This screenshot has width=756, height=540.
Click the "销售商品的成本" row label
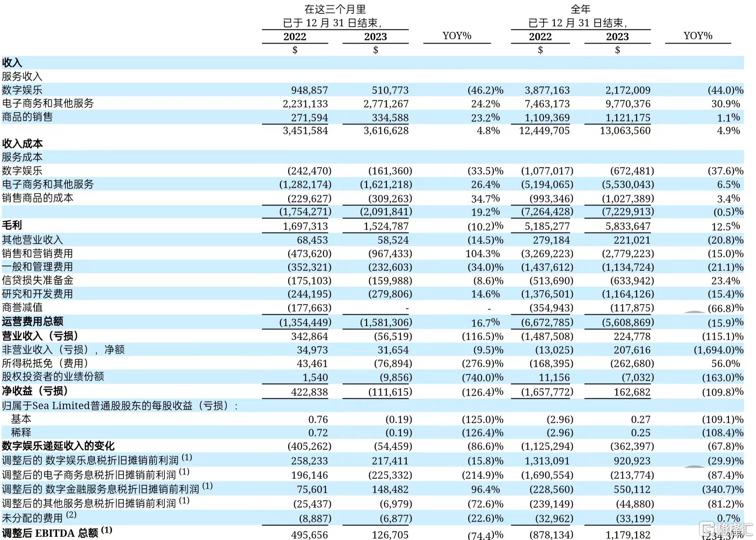pos(38,198)
